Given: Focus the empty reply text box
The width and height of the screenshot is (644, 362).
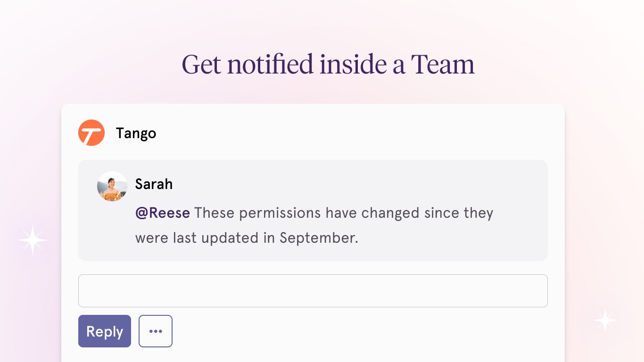Looking at the screenshot, I should tap(313, 291).
